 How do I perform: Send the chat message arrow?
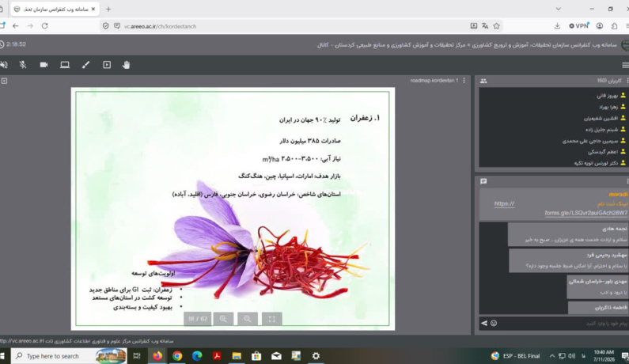pyautogui.click(x=484, y=323)
